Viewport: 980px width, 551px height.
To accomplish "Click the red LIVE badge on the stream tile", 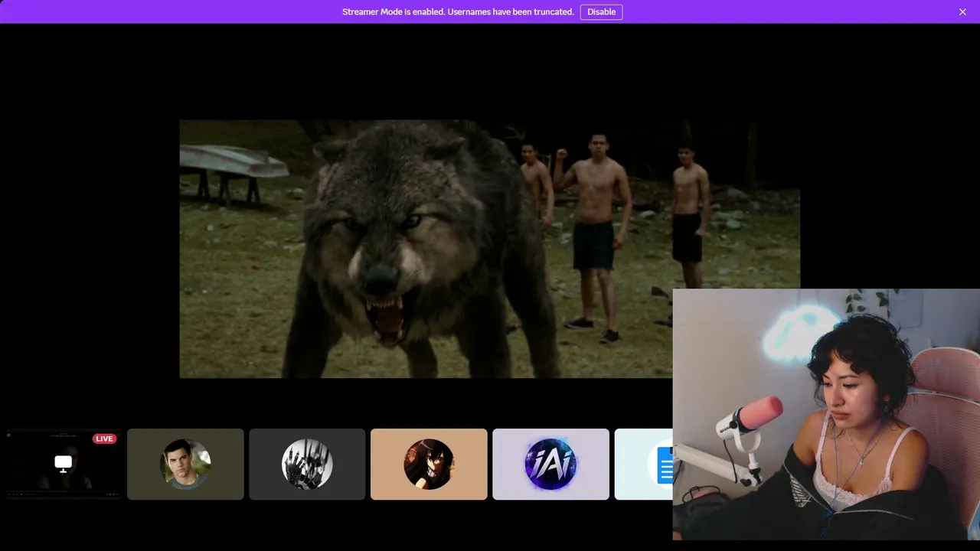I will tap(104, 439).
